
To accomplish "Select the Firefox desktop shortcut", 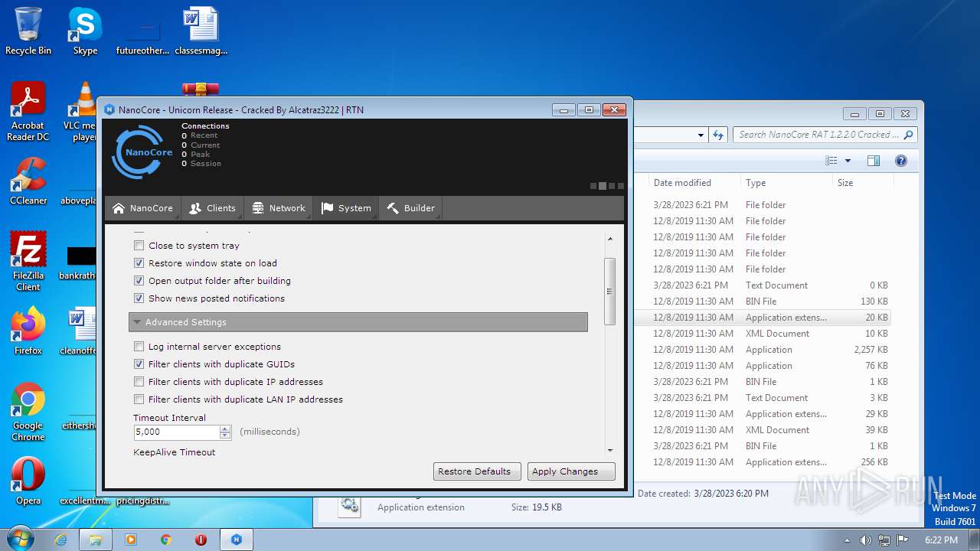I will 28,331.
